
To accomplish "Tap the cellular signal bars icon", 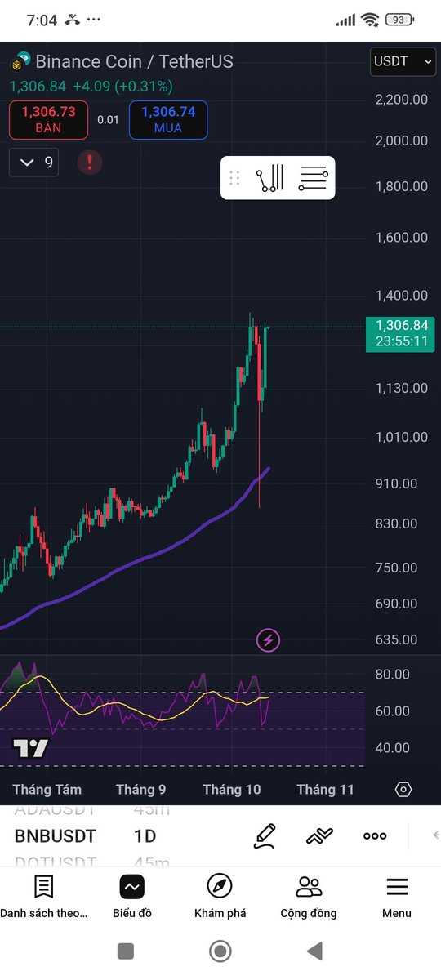I will [346, 20].
